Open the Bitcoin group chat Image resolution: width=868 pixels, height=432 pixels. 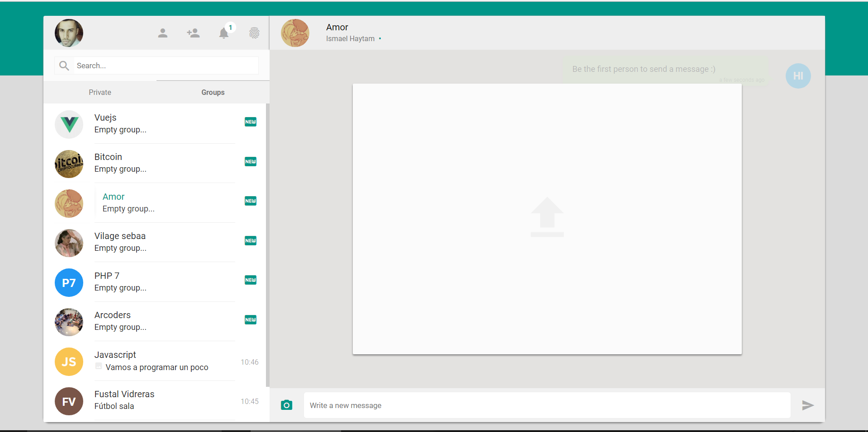(x=155, y=163)
